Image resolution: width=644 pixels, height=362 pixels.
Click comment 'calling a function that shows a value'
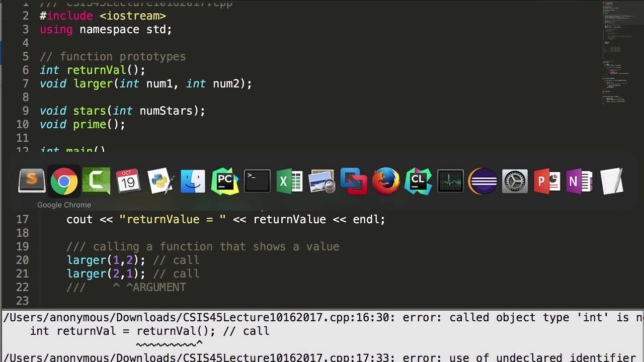tap(216, 246)
